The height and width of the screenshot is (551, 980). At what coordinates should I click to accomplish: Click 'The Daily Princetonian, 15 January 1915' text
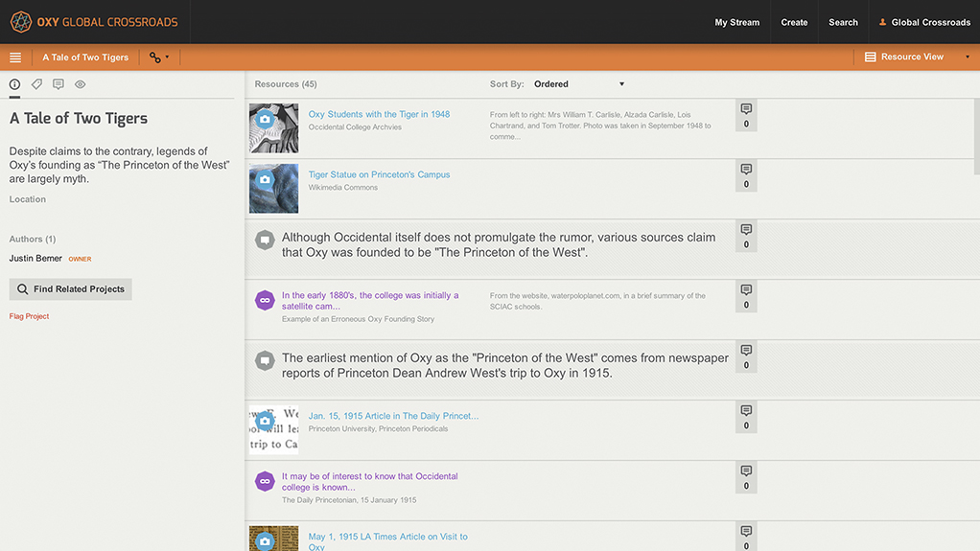pyautogui.click(x=349, y=500)
